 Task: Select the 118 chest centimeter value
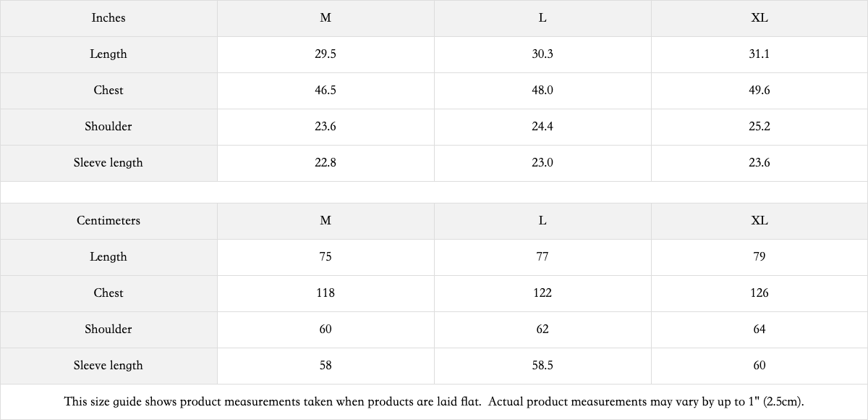coord(325,293)
